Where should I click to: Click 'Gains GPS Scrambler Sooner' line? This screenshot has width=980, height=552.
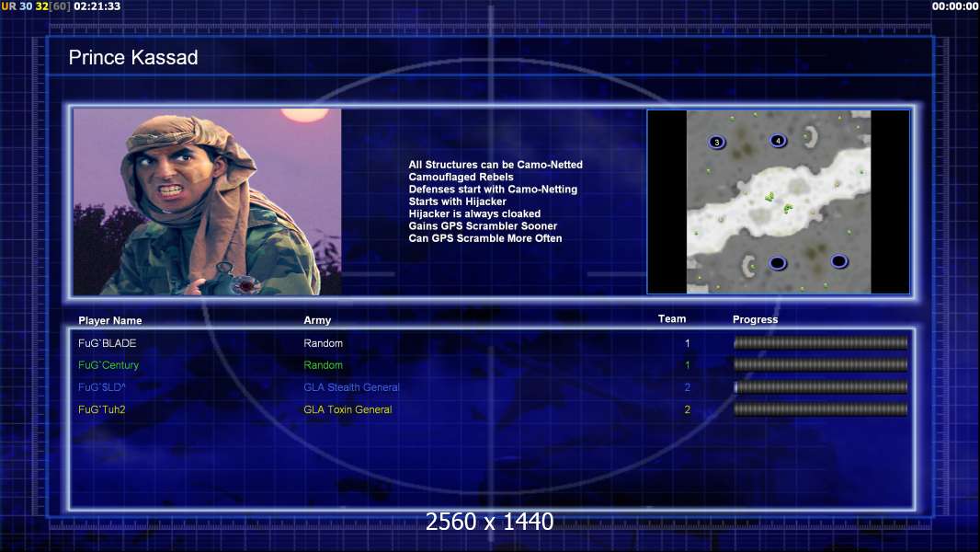pos(484,226)
